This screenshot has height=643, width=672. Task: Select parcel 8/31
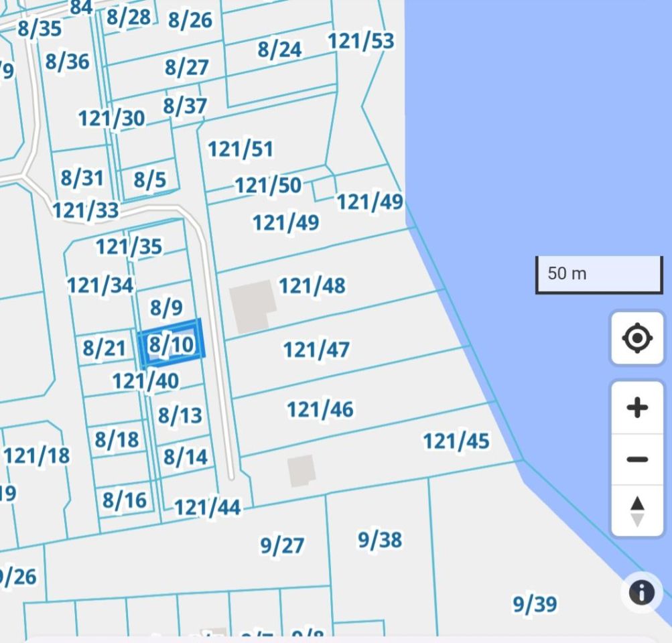(x=82, y=177)
